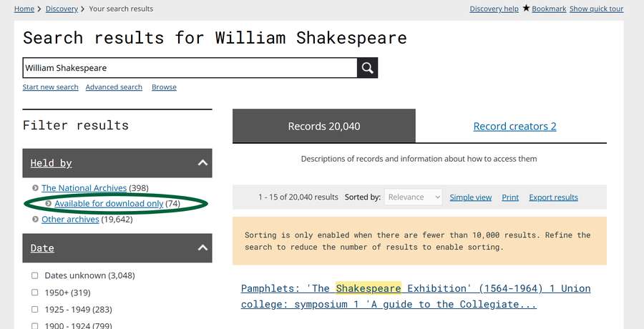Click the bullet beside Available for download only
The width and height of the screenshot is (644, 329).
coord(49,204)
